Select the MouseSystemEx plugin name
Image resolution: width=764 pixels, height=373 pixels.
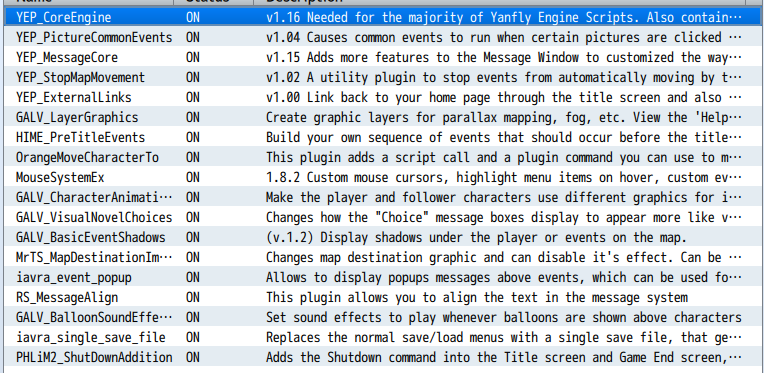click(60, 177)
